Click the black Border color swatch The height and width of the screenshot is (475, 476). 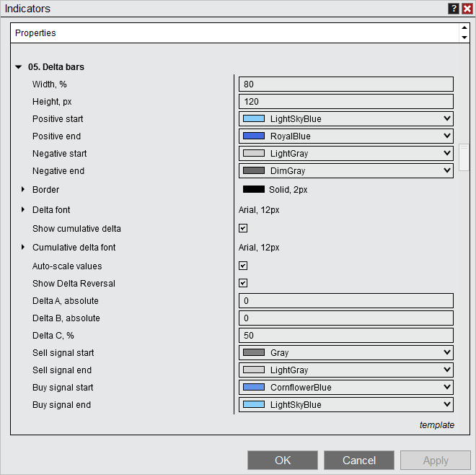coord(253,190)
